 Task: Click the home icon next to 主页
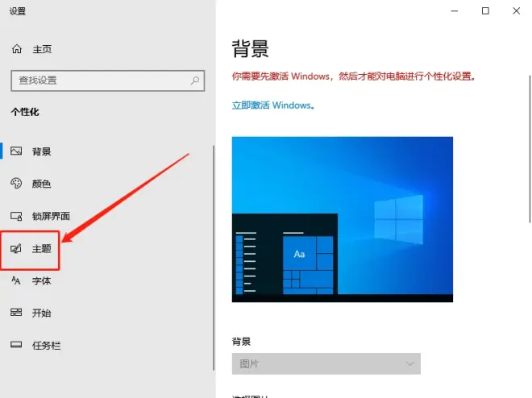click(17, 49)
